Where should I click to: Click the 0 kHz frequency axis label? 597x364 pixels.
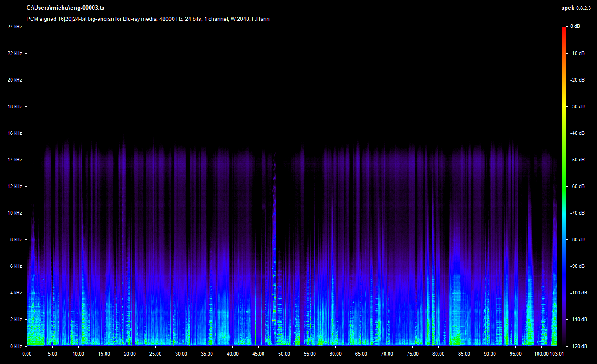click(x=16, y=346)
